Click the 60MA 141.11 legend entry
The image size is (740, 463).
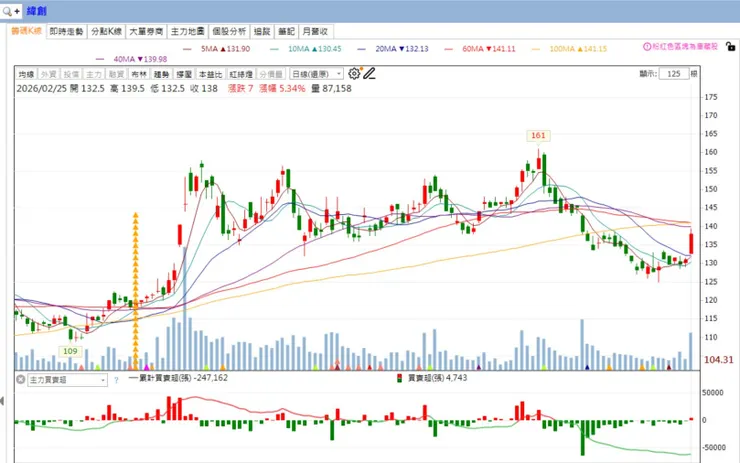coord(480,49)
